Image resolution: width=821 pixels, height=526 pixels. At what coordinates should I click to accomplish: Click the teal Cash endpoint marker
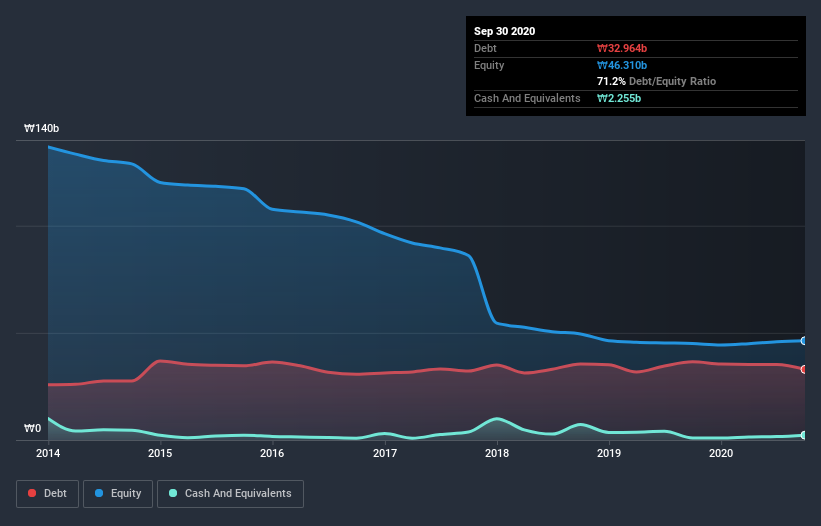point(804,435)
